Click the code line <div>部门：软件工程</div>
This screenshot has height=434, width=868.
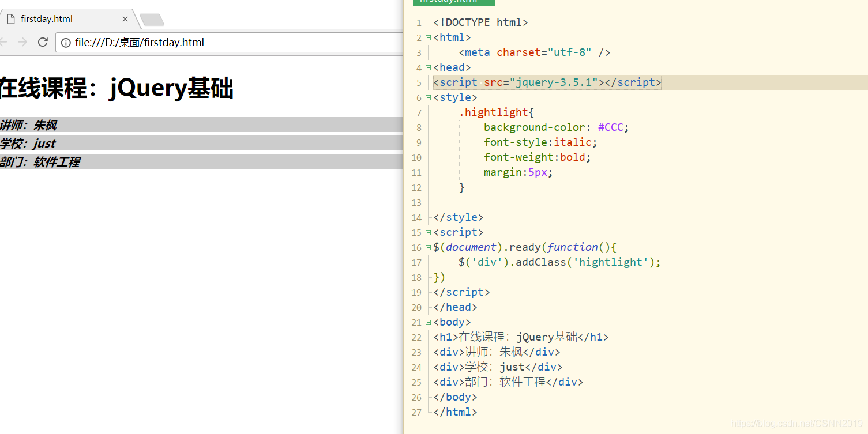point(508,382)
